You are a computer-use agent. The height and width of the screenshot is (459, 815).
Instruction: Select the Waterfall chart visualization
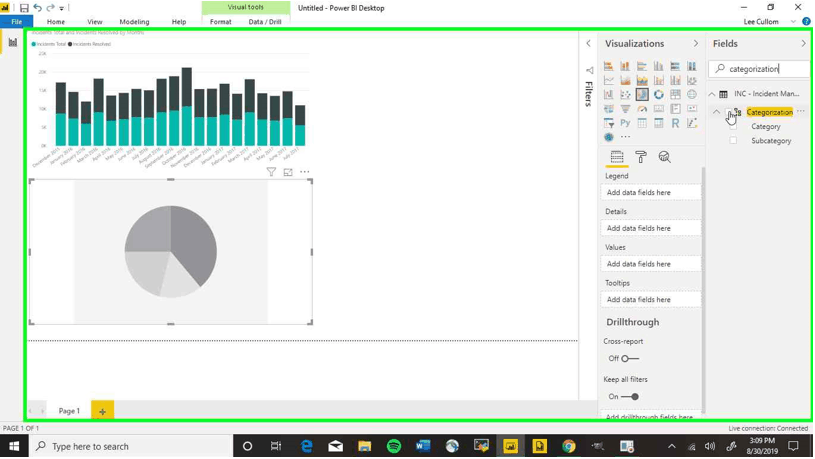[609, 95]
